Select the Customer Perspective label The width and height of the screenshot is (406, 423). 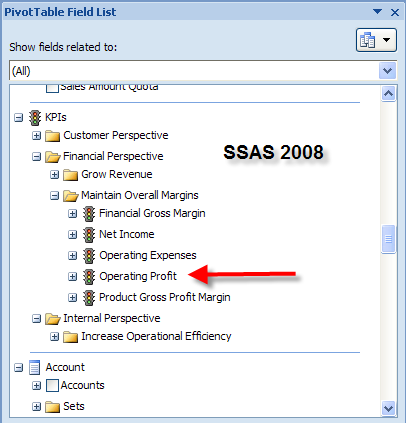[x=116, y=135]
